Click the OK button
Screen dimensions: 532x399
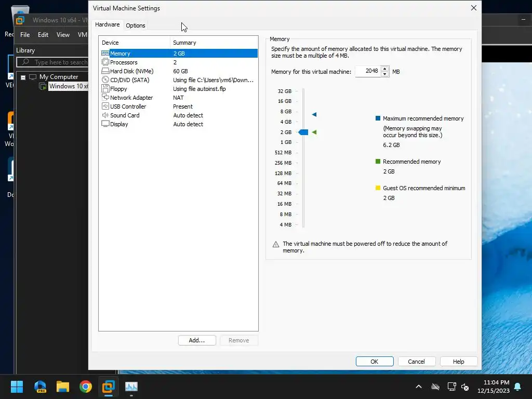coord(375,362)
